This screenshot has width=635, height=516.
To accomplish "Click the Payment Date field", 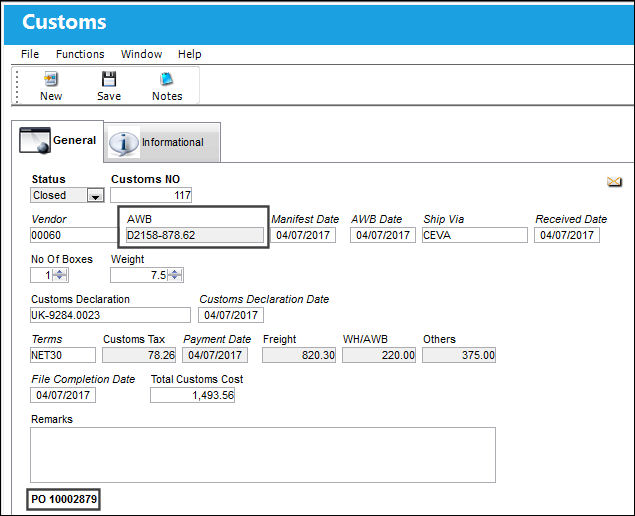I will coord(215,355).
